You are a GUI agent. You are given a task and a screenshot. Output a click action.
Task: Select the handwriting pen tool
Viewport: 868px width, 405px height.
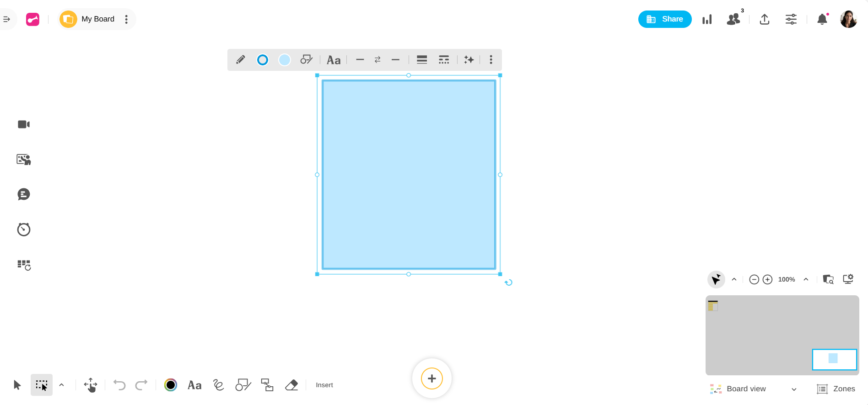pos(218,385)
